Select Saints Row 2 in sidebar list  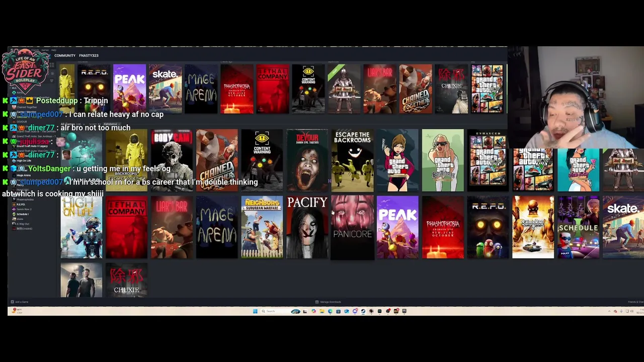tap(23, 209)
